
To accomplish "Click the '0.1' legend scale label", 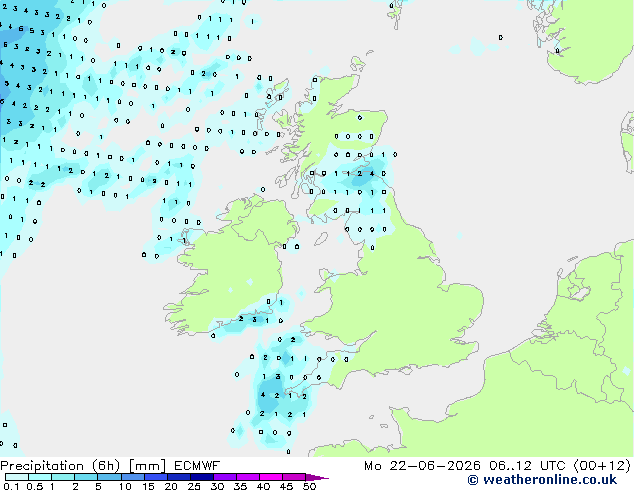I will click(11, 486).
